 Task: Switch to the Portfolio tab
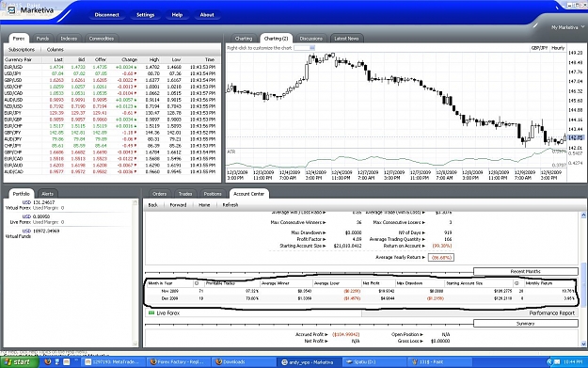21,194
